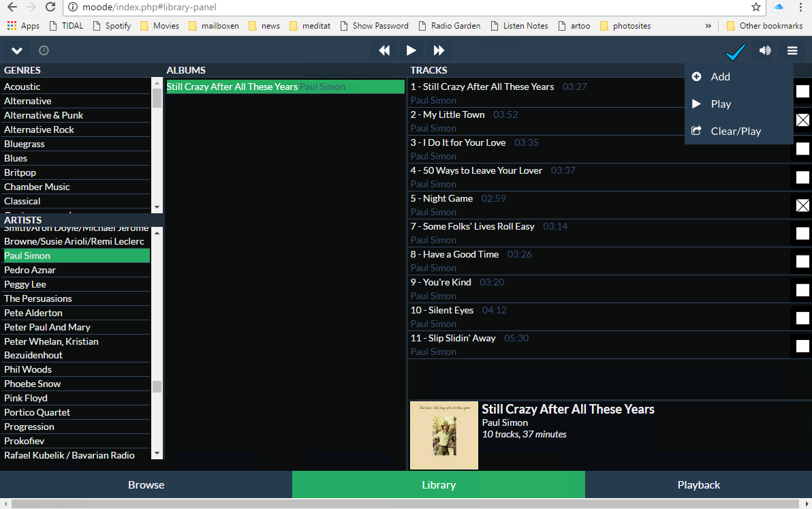Click the browser forward arrow
The image size is (812, 509).
(x=31, y=7)
